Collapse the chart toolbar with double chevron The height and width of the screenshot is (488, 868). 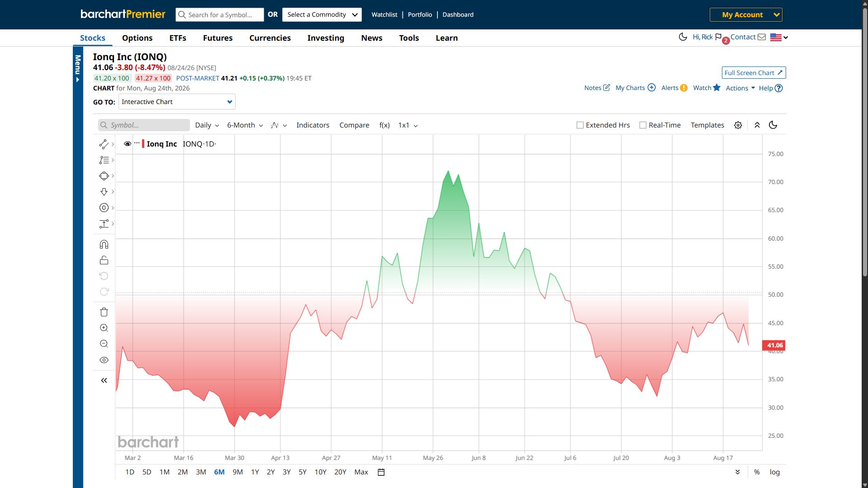pyautogui.click(x=757, y=125)
